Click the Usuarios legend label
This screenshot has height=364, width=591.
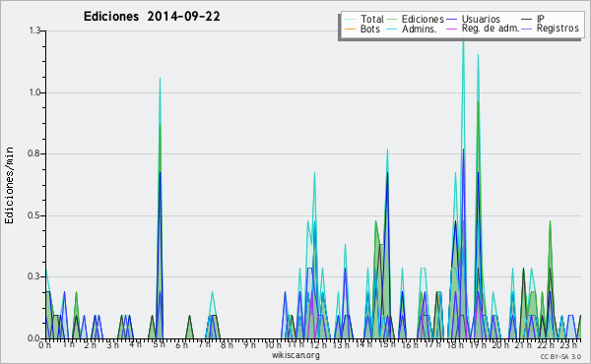481,19
